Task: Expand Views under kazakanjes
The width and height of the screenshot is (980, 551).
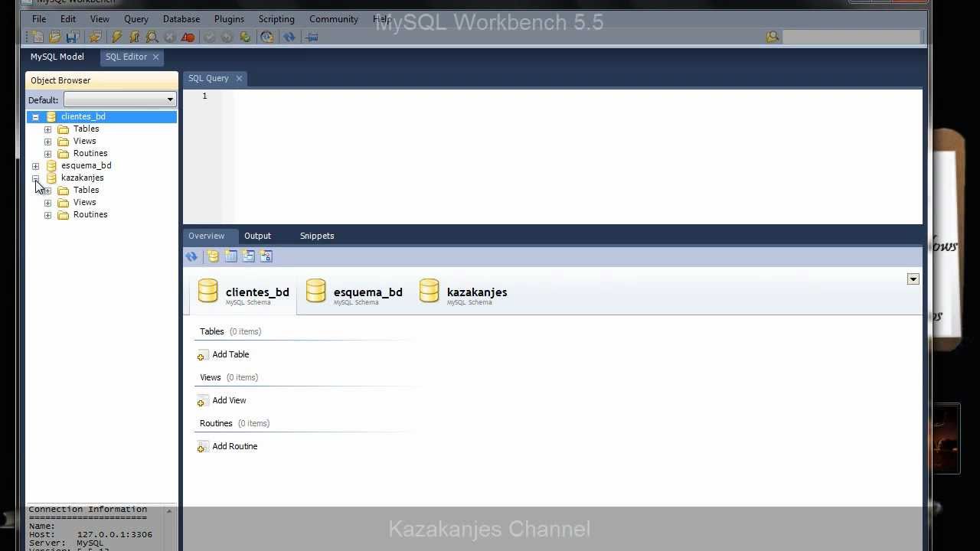Action: click(47, 203)
